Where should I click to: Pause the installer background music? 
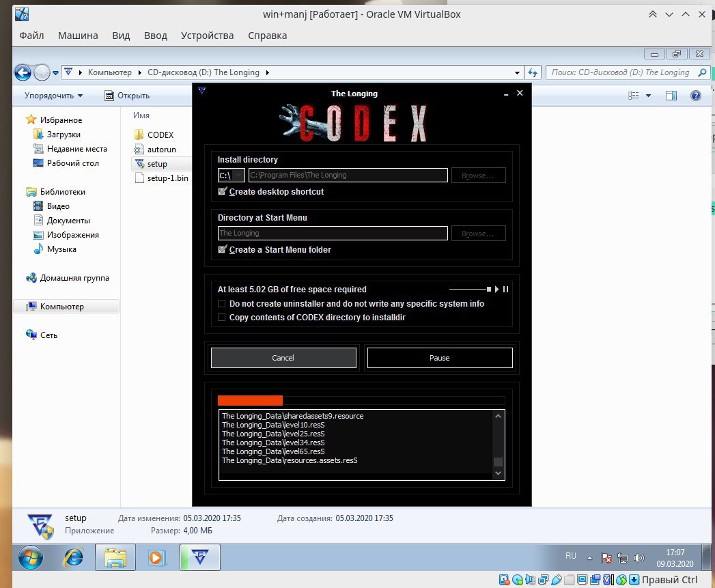505,289
